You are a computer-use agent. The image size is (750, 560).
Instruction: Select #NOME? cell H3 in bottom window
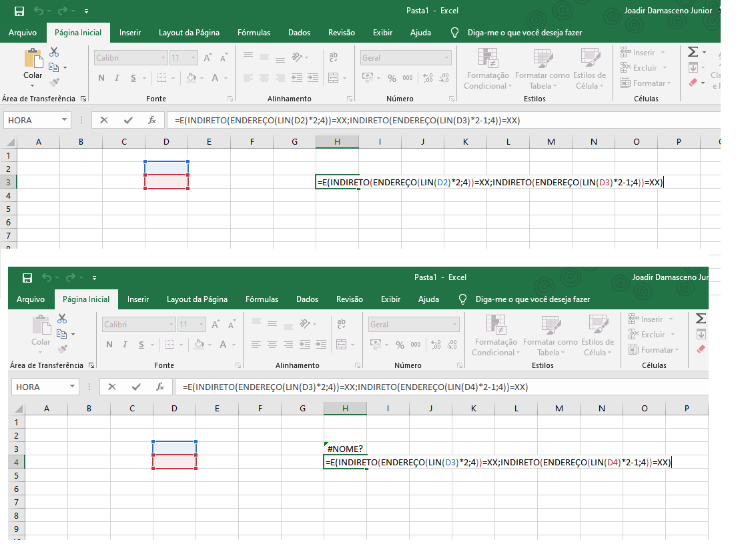click(x=346, y=449)
